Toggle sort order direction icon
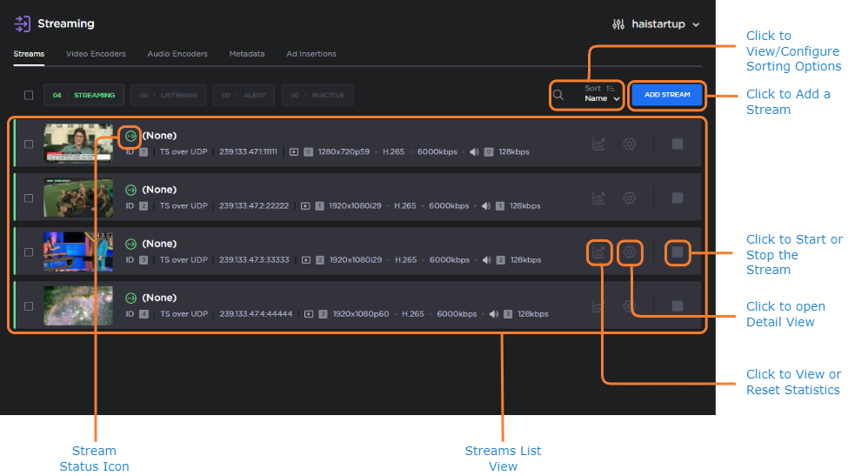868x476 pixels. click(x=611, y=88)
